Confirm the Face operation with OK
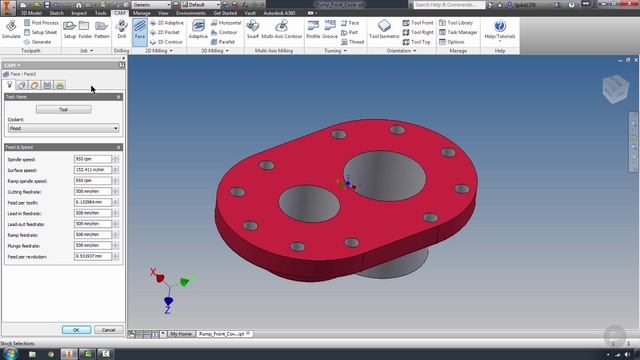This screenshot has height=360, width=640. tap(76, 330)
